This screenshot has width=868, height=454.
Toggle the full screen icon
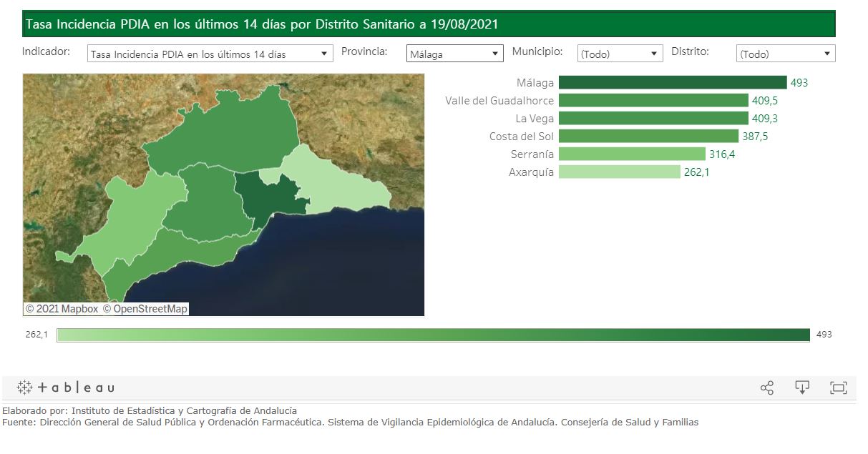click(838, 388)
